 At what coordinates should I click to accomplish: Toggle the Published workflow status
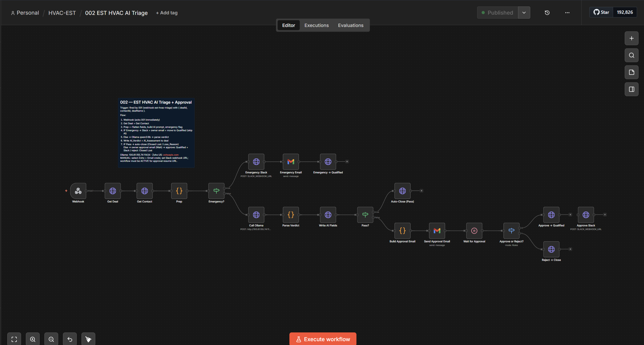(497, 13)
